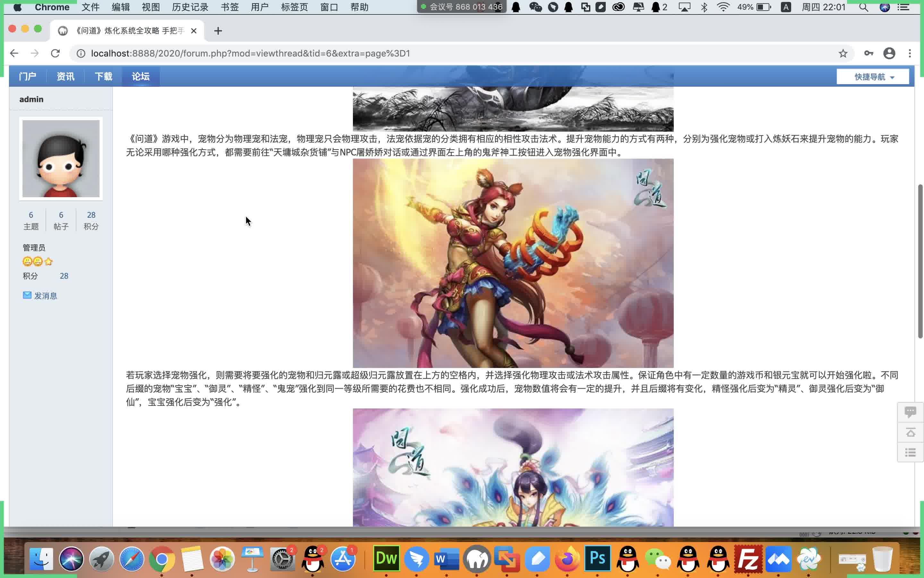This screenshot has height=578, width=924.
Task: Open the thread list icon on the right
Action: tap(910, 453)
